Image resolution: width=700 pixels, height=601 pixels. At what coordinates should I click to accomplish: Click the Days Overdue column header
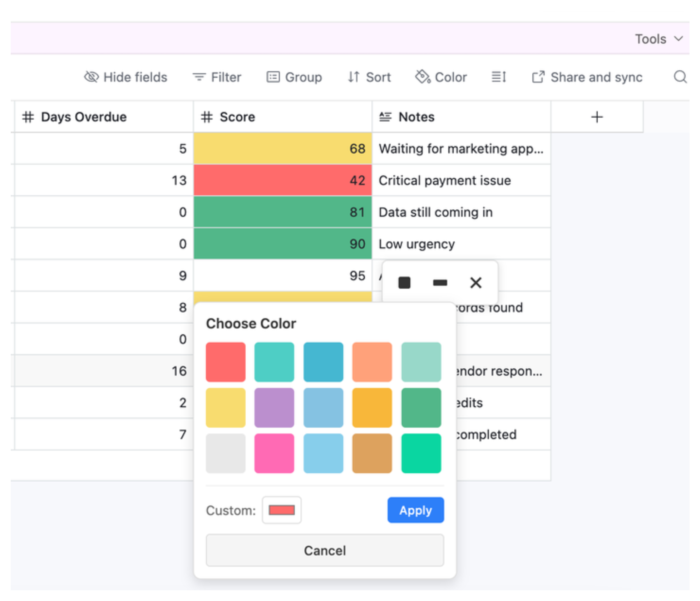click(83, 117)
